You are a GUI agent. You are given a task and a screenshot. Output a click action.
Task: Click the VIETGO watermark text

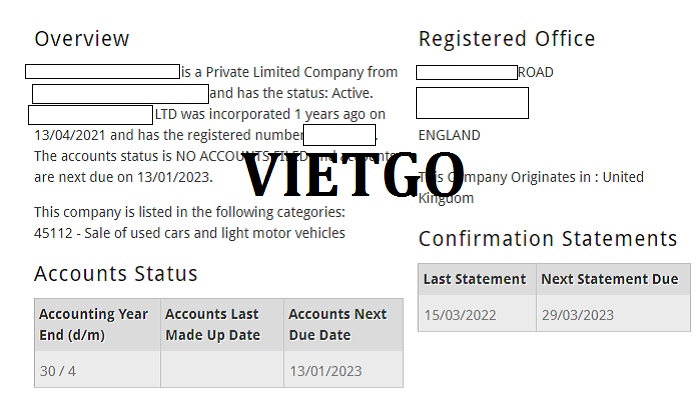(x=353, y=175)
